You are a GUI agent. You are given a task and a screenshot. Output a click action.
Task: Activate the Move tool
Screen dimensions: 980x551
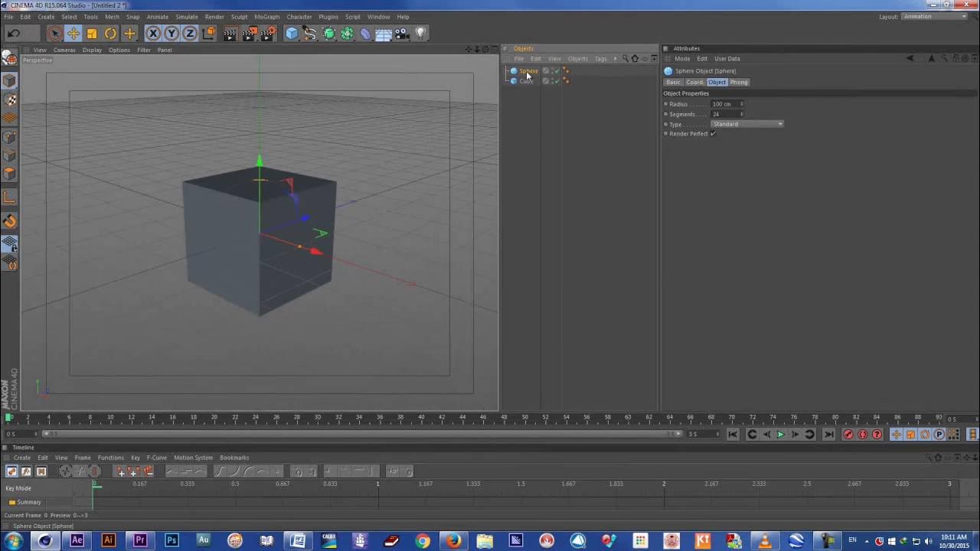73,33
